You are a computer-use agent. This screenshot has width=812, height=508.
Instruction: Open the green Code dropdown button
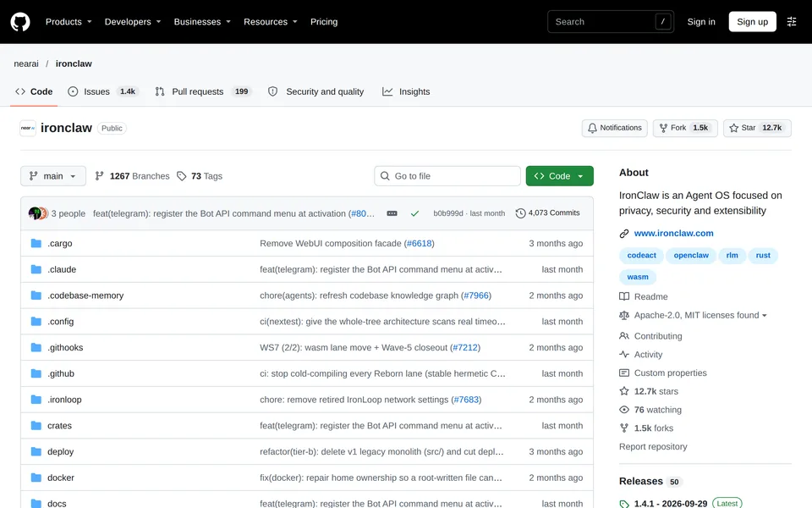(x=559, y=176)
